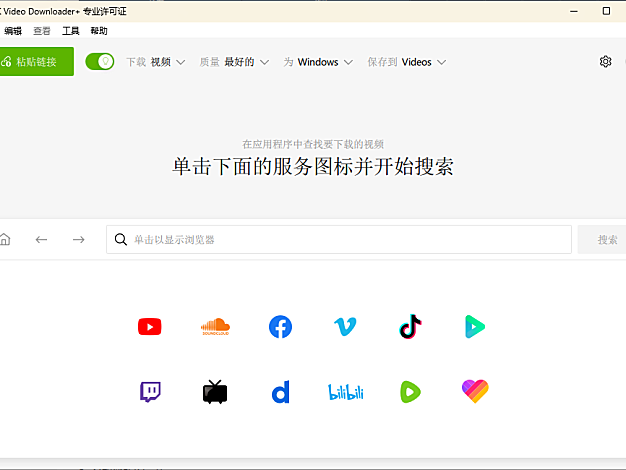Expand the 质量 最好的 dropdown
Viewport: 626px width, 470px height.
click(x=234, y=62)
